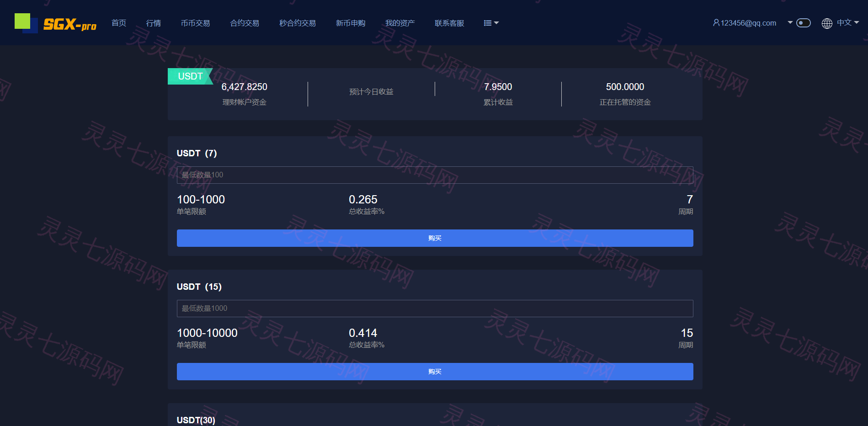Click 购买 for USDT (15) plan
The height and width of the screenshot is (426, 868).
pyautogui.click(x=435, y=372)
